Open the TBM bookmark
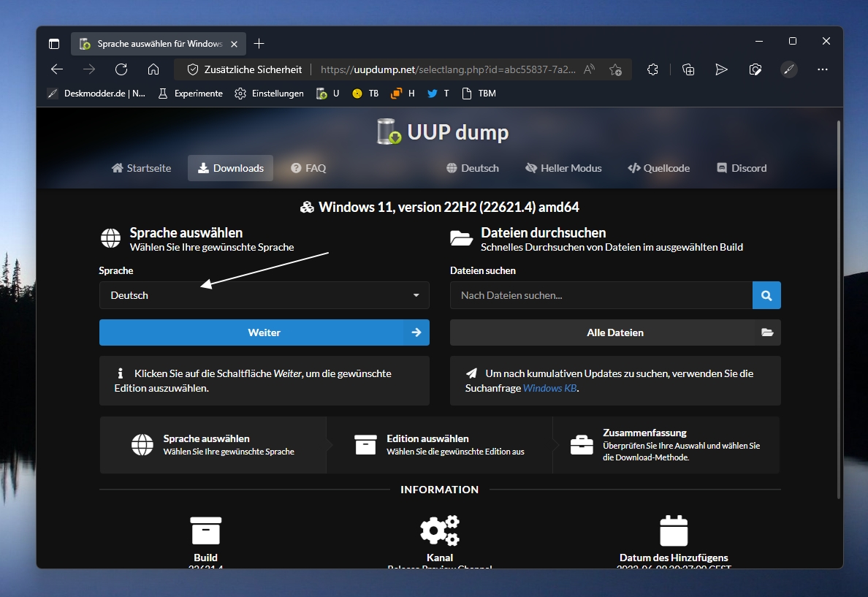The height and width of the screenshot is (597, 868). coord(479,94)
